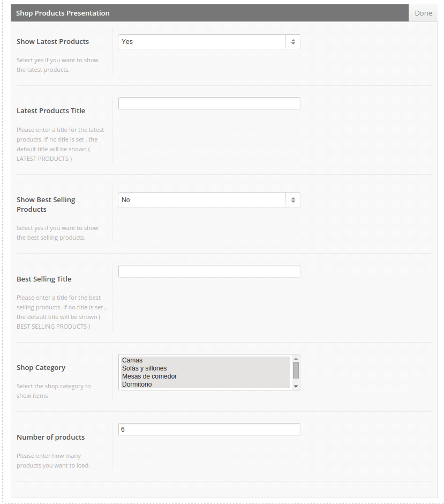Screen dimensions: 444x504
Task: Select Sofás y sillones category
Action: [x=206, y=368]
